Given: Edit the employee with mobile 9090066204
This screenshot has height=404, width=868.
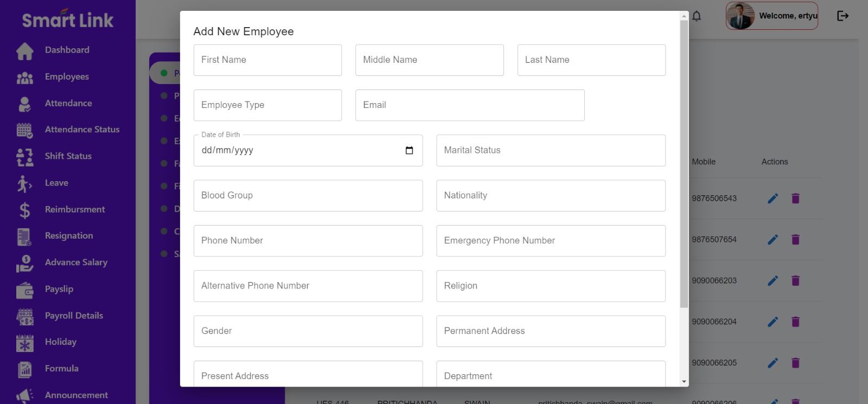Looking at the screenshot, I should 773,322.
